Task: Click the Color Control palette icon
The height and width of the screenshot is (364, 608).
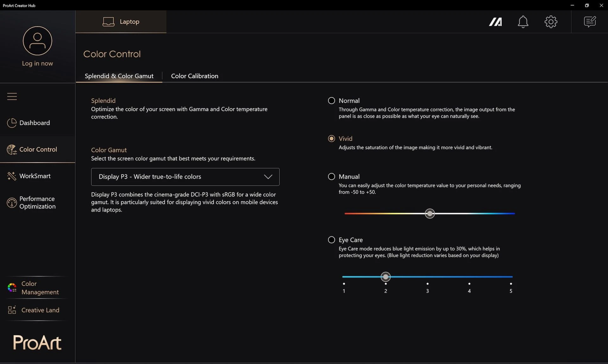Action: click(12, 150)
